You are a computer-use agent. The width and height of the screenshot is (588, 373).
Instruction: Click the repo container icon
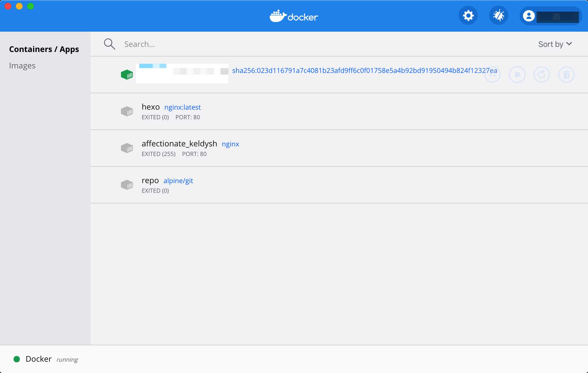click(x=127, y=185)
